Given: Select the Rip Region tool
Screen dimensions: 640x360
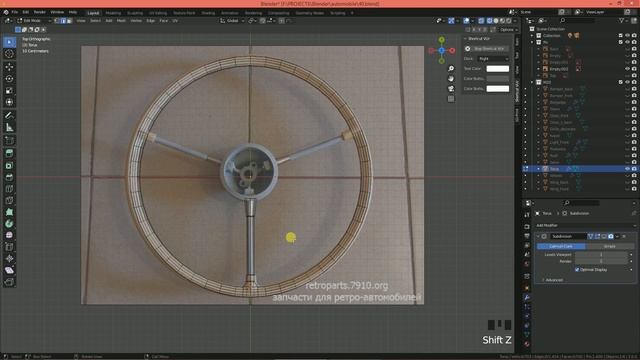Looking at the screenshot, I should click(9, 282).
